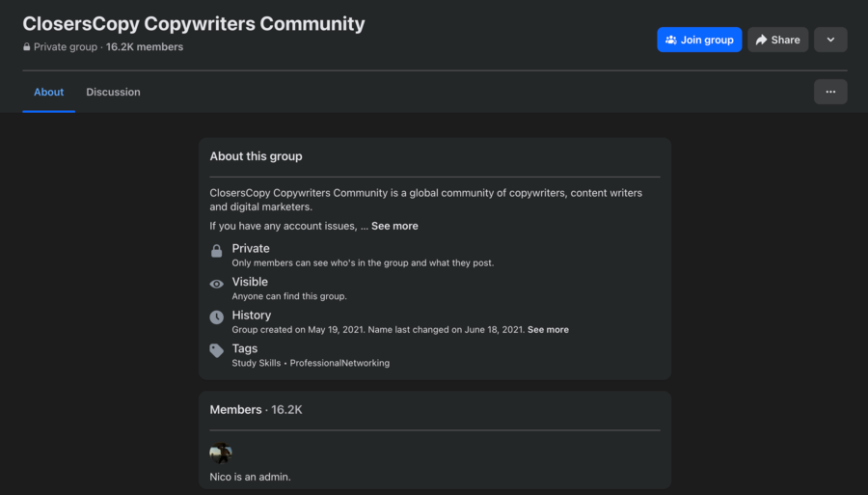Click the About this group heading

(x=256, y=156)
